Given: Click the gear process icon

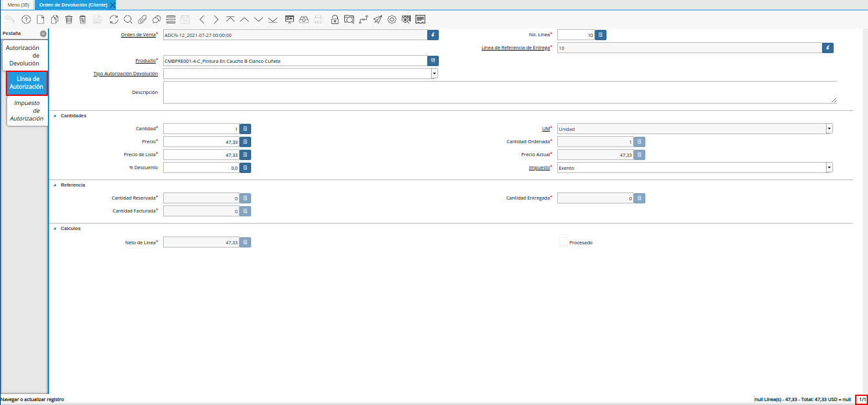Looking at the screenshot, I should coord(392,19).
